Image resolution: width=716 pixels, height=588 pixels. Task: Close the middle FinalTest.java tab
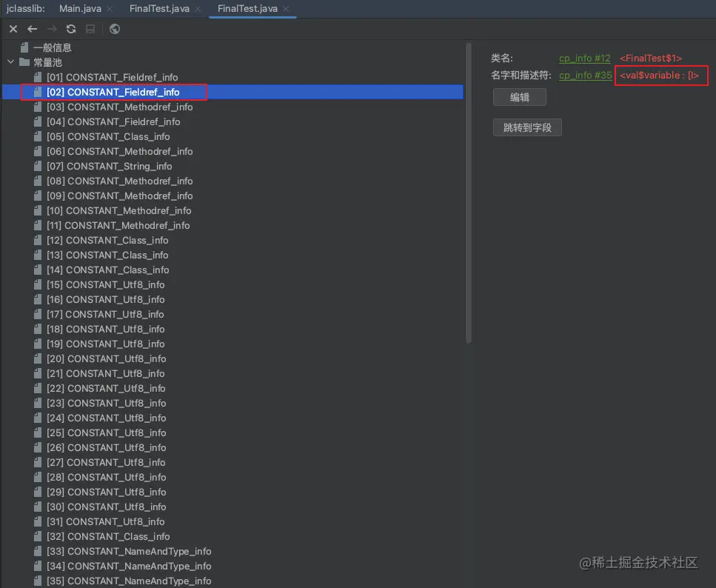(198, 9)
